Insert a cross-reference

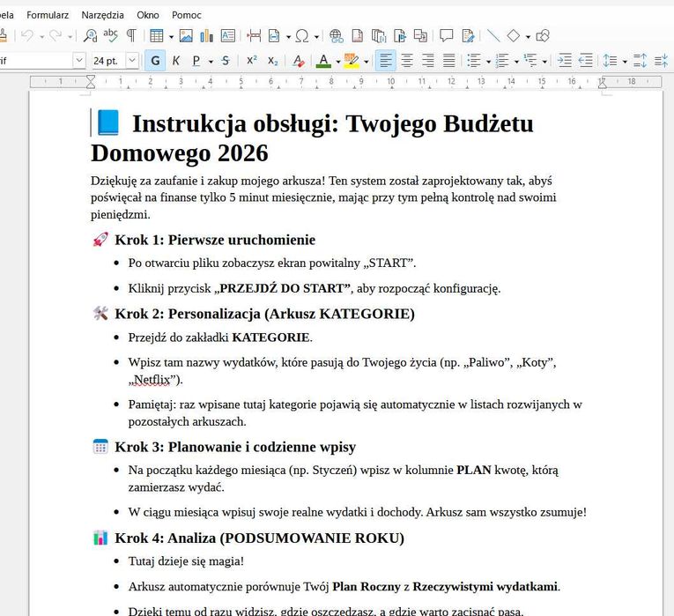coord(420,36)
